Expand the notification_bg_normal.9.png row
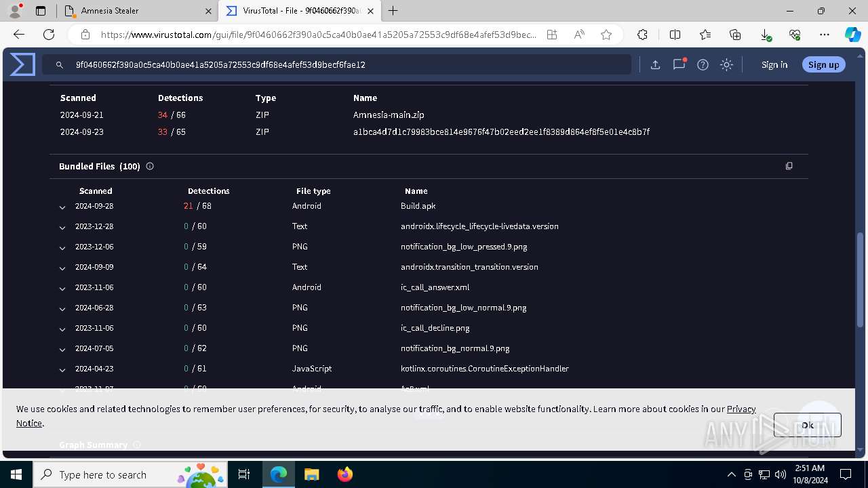The image size is (868, 488). (62, 349)
